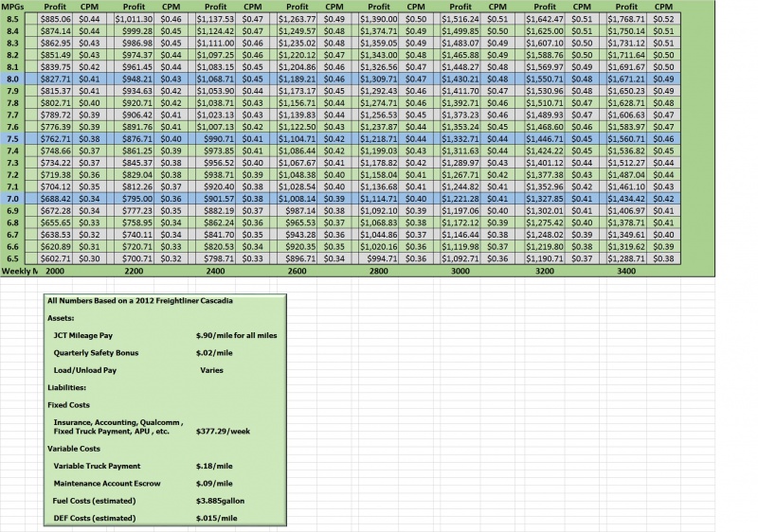Click profit cell $688.42

click(x=55, y=199)
